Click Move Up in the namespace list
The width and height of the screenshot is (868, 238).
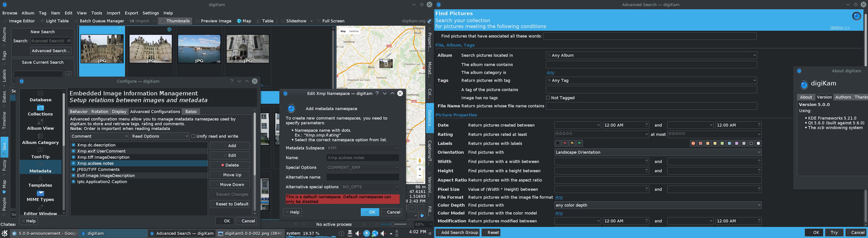(230, 175)
